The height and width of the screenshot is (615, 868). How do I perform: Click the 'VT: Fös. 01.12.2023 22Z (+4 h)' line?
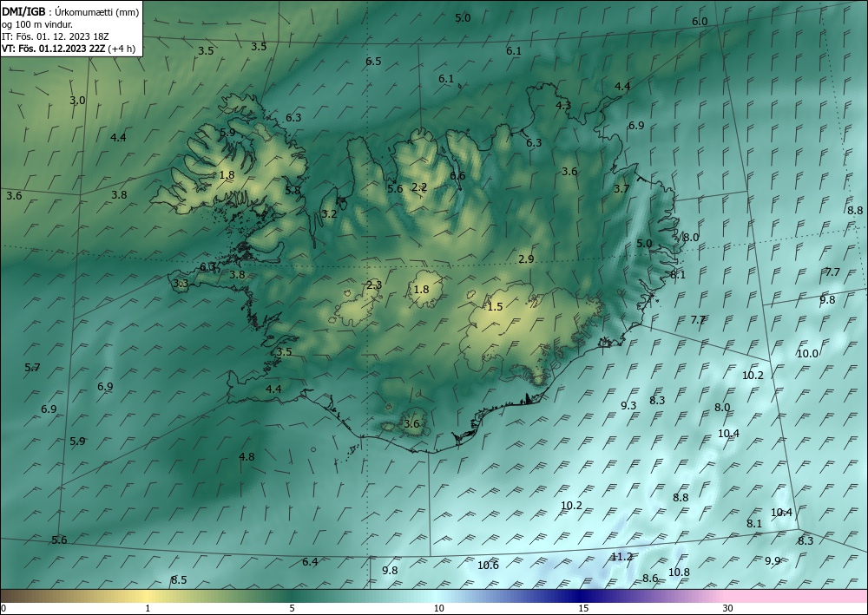point(69,48)
